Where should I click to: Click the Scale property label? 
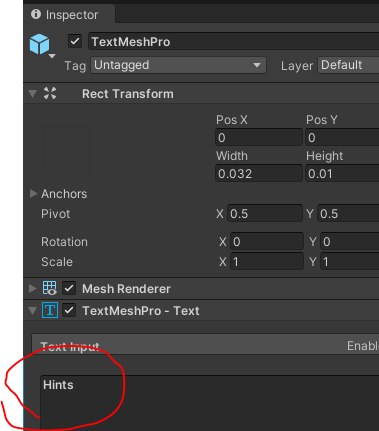click(57, 262)
